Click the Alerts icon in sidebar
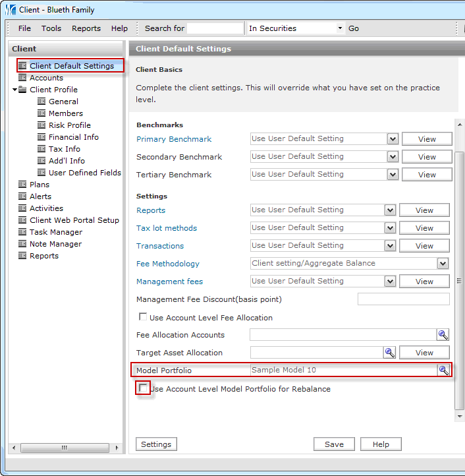The height and width of the screenshot is (476, 465). (22, 196)
